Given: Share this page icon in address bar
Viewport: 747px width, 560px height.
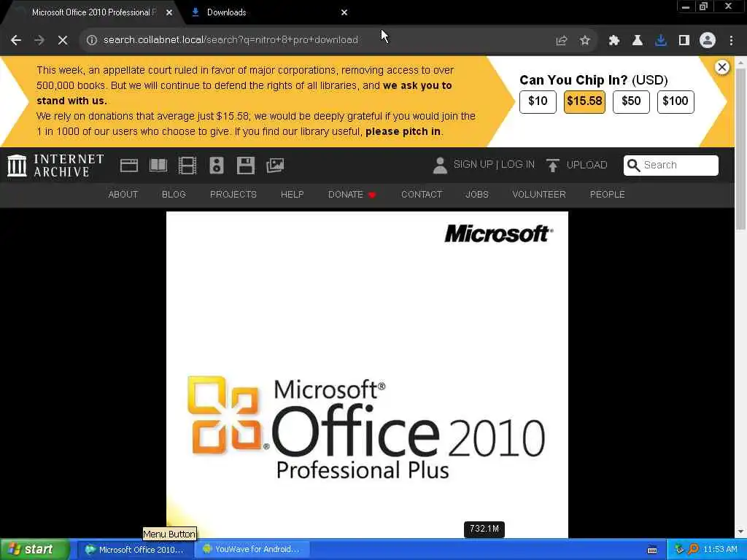Looking at the screenshot, I should [562, 41].
